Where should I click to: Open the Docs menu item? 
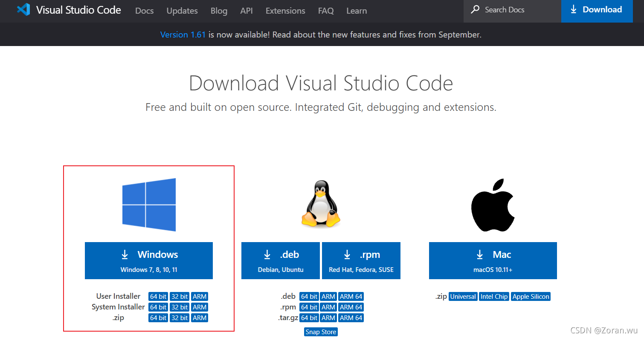click(x=144, y=11)
